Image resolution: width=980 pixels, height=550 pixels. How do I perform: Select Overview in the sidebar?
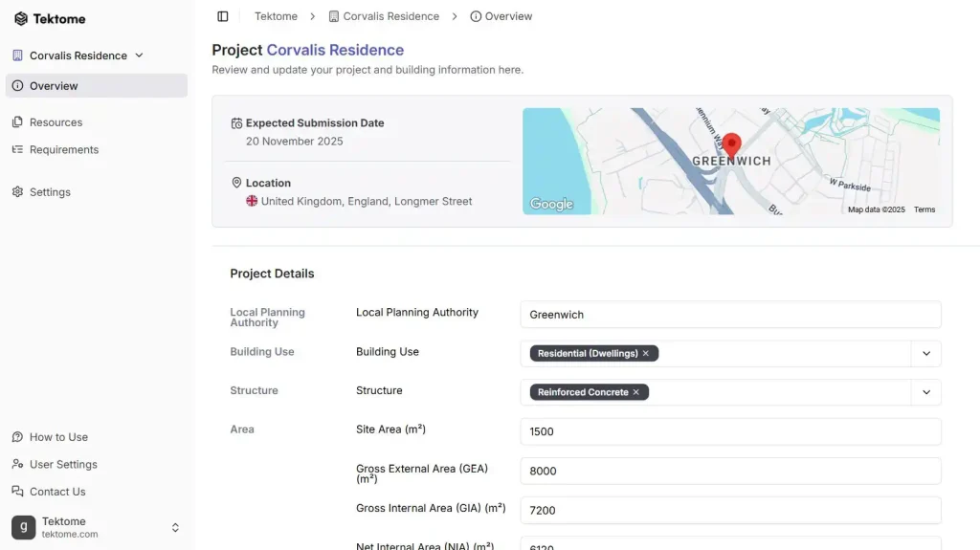point(54,86)
